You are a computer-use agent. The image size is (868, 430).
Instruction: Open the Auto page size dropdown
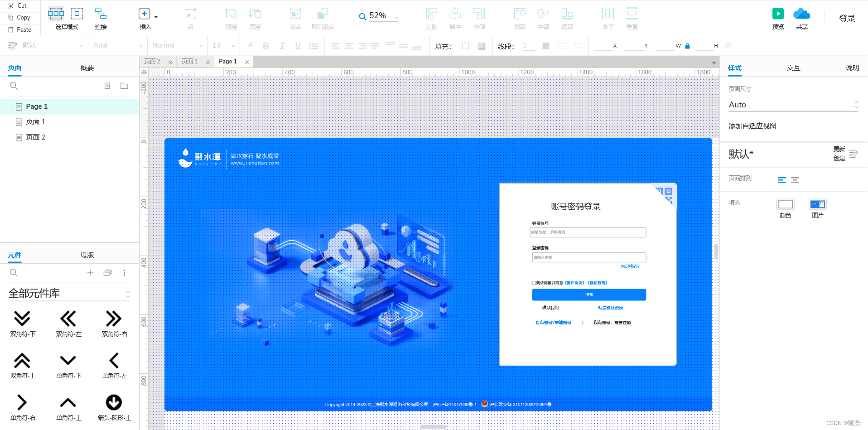(x=794, y=105)
